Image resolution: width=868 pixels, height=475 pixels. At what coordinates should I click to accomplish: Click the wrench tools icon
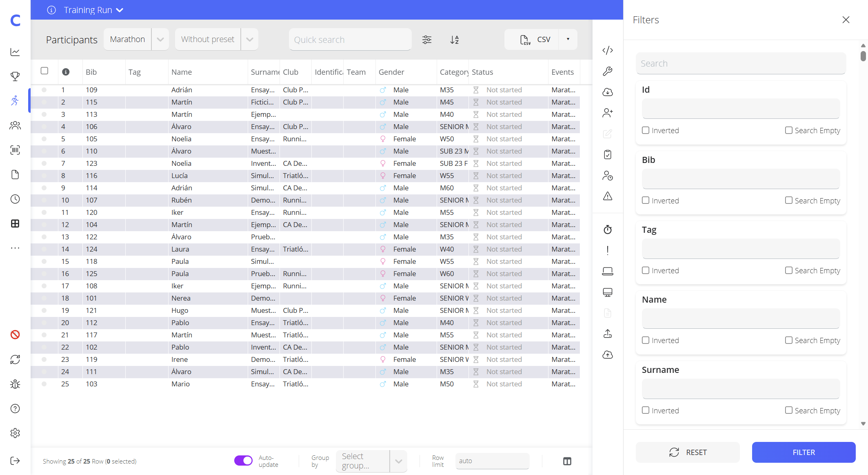tap(608, 71)
